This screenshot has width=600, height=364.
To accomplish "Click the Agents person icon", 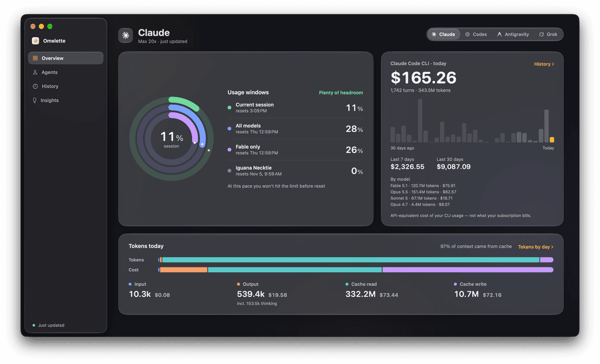I will coord(35,72).
